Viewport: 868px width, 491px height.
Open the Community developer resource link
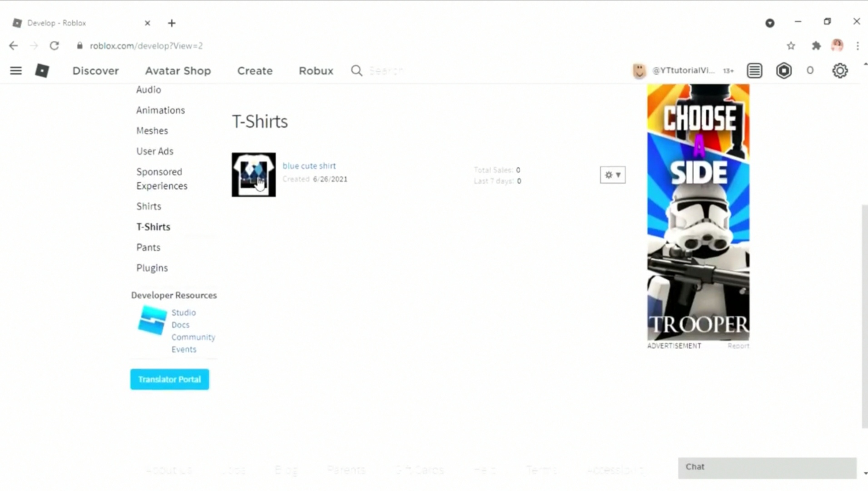tap(193, 337)
